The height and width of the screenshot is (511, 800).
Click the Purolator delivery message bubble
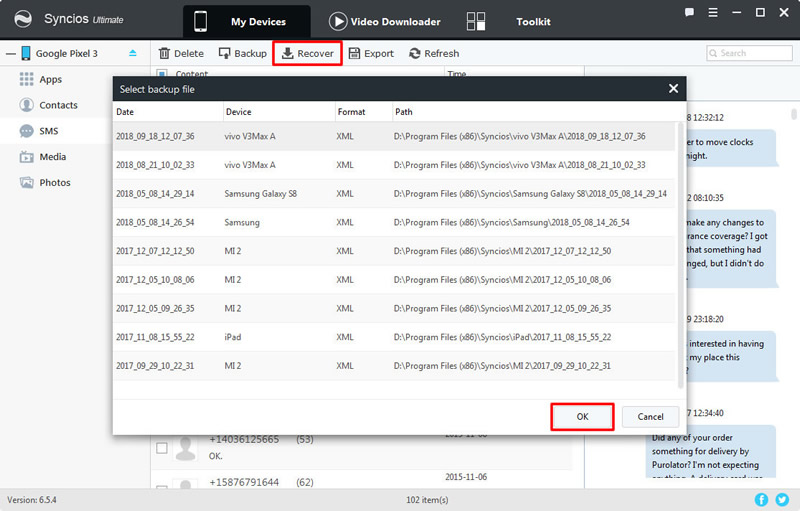click(x=711, y=454)
